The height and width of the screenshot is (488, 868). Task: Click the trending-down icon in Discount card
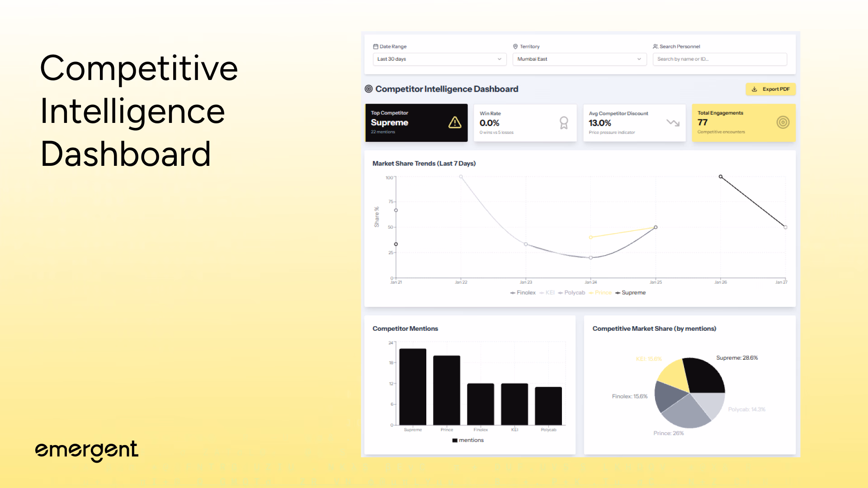pos(673,123)
